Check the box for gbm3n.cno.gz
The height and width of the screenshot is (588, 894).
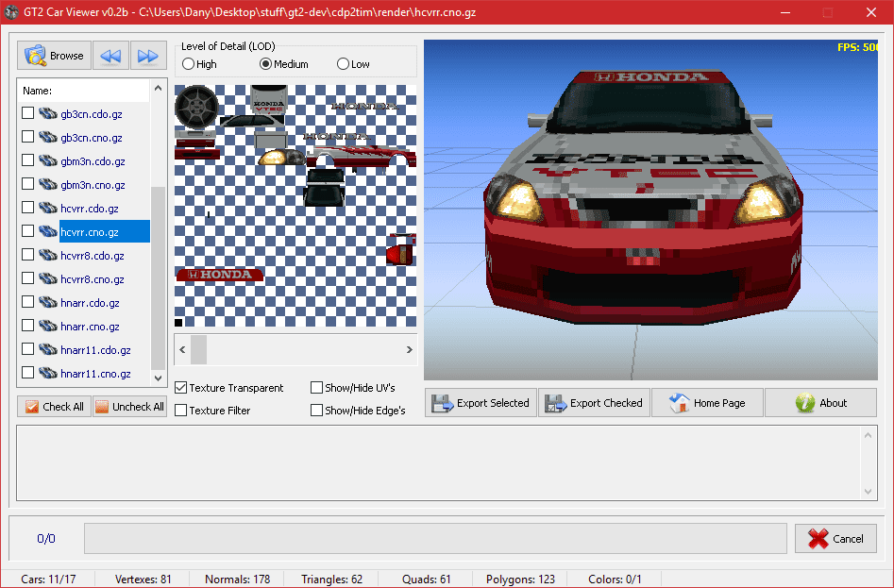pos(27,184)
